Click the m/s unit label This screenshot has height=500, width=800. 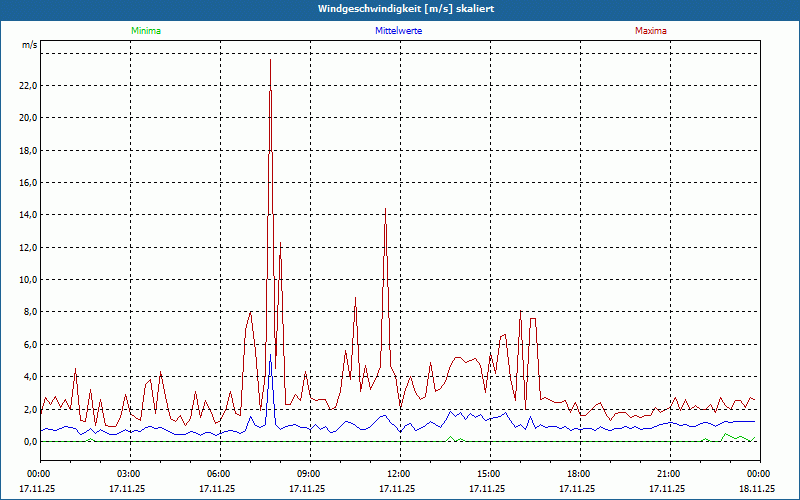tap(29, 46)
